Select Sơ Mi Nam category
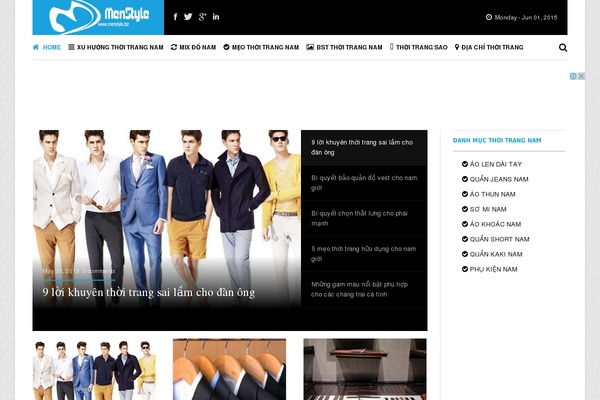600x400 pixels. click(488, 209)
